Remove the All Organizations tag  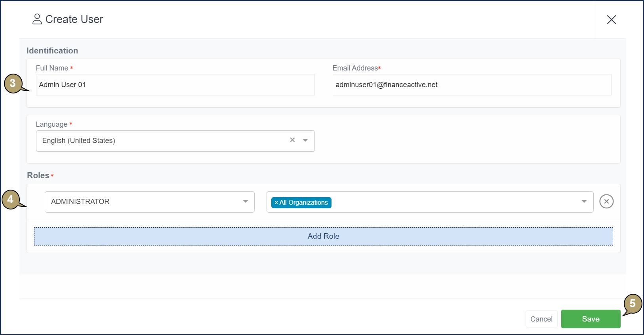(x=276, y=203)
